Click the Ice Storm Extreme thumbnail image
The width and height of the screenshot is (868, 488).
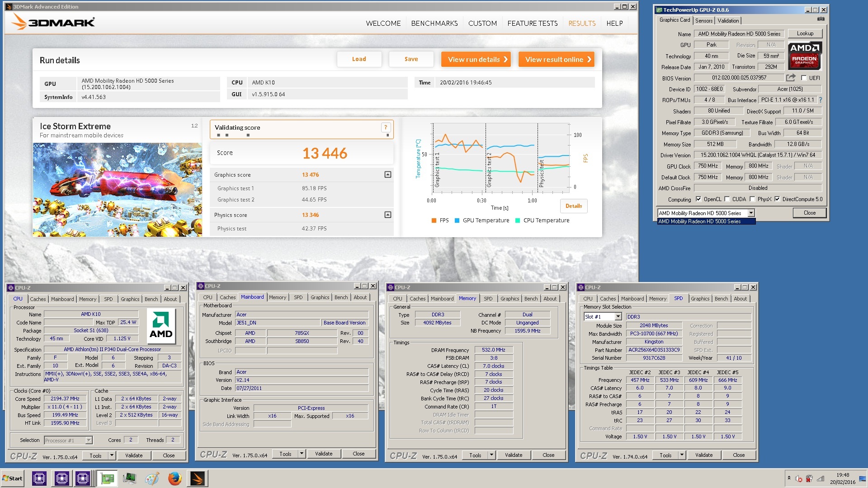(118, 190)
